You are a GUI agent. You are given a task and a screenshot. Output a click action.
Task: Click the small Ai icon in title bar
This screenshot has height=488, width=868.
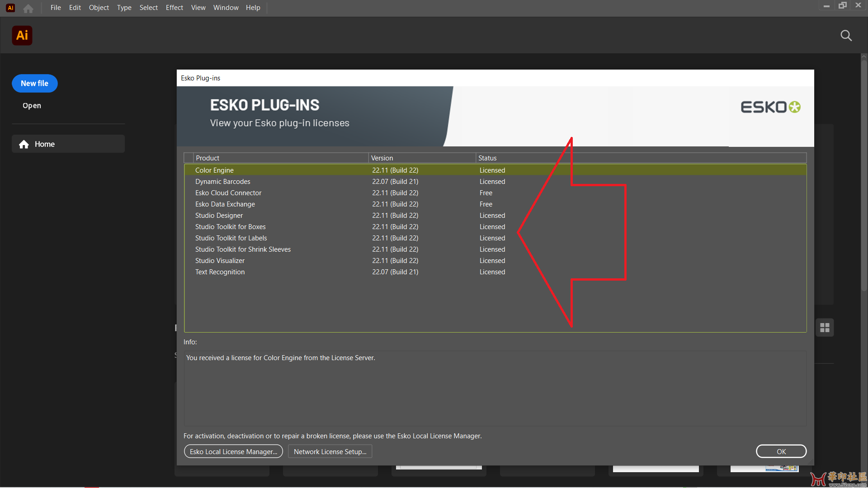tap(10, 8)
